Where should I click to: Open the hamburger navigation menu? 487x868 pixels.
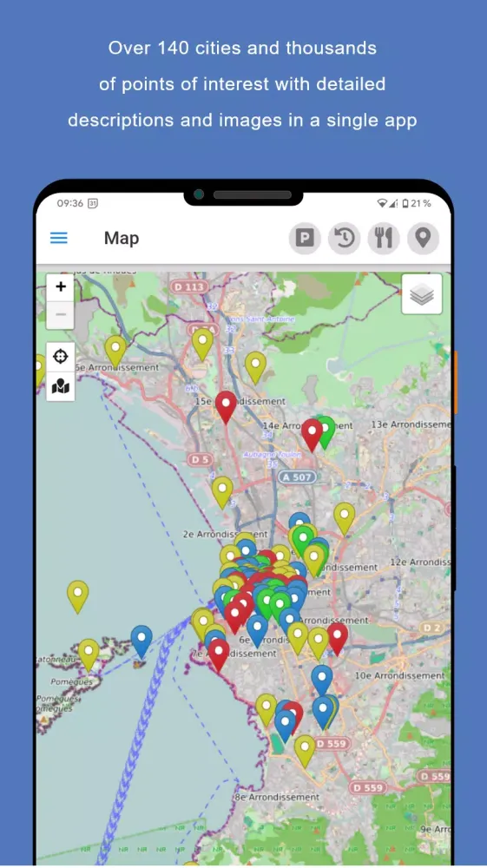pos(59,238)
